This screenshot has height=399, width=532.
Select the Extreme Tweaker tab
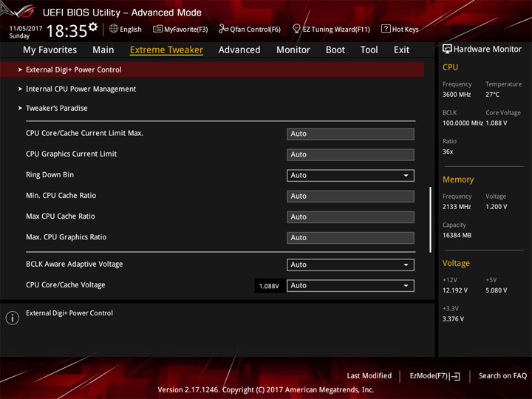(166, 50)
